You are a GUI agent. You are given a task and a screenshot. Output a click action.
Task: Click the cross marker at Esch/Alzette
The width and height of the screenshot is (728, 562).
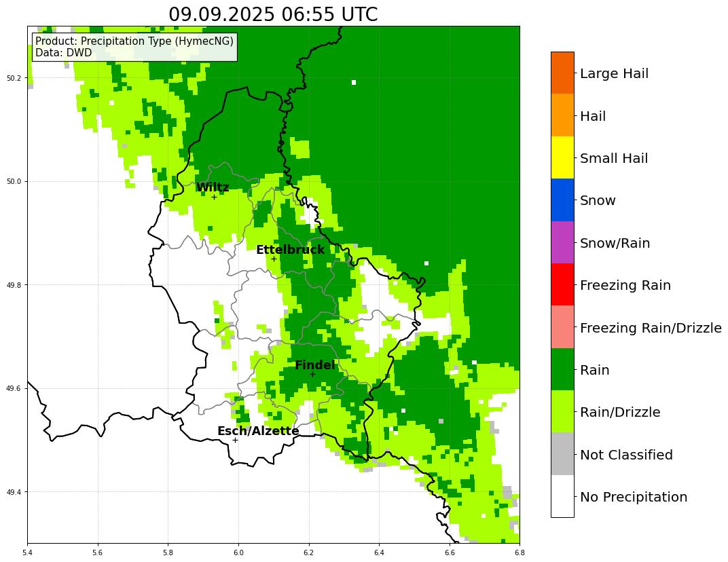(x=236, y=440)
